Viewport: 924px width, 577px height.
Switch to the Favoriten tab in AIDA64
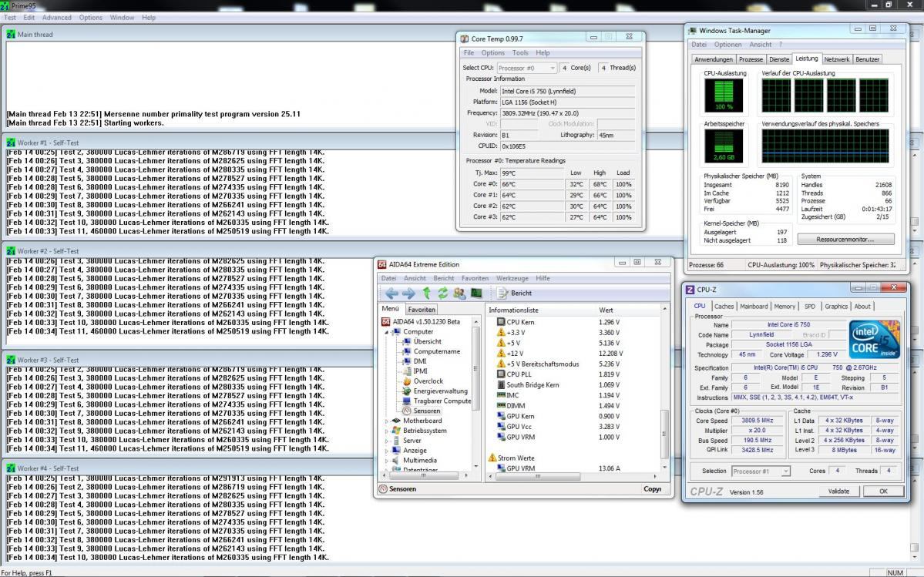pos(422,309)
